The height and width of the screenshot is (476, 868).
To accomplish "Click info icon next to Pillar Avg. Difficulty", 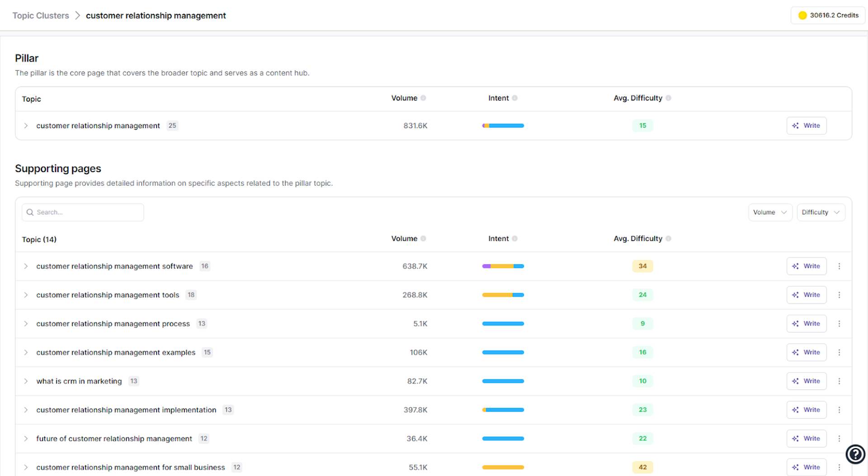I will tap(668, 98).
